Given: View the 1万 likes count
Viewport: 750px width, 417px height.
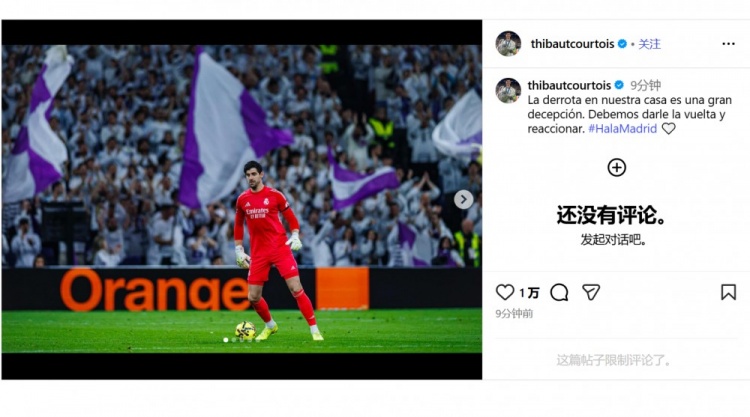Looking at the screenshot, I should pyautogui.click(x=529, y=293).
